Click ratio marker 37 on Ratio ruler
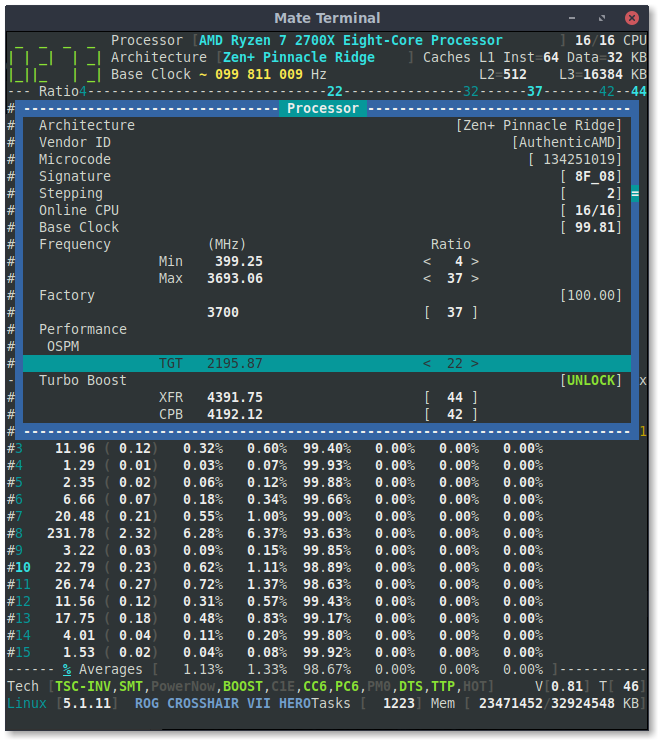The image size is (658, 740). pyautogui.click(x=535, y=91)
